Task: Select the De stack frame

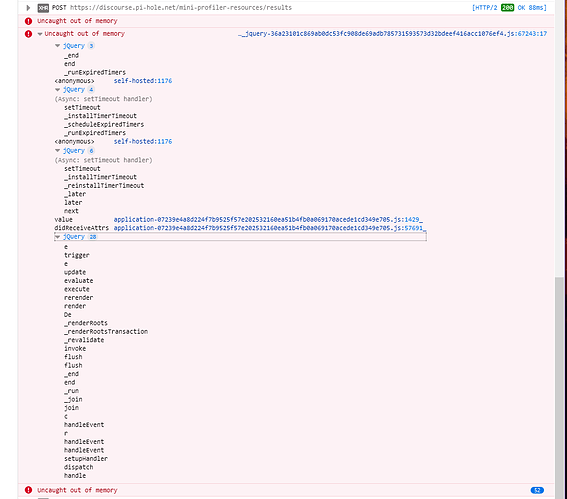Action: click(x=68, y=315)
